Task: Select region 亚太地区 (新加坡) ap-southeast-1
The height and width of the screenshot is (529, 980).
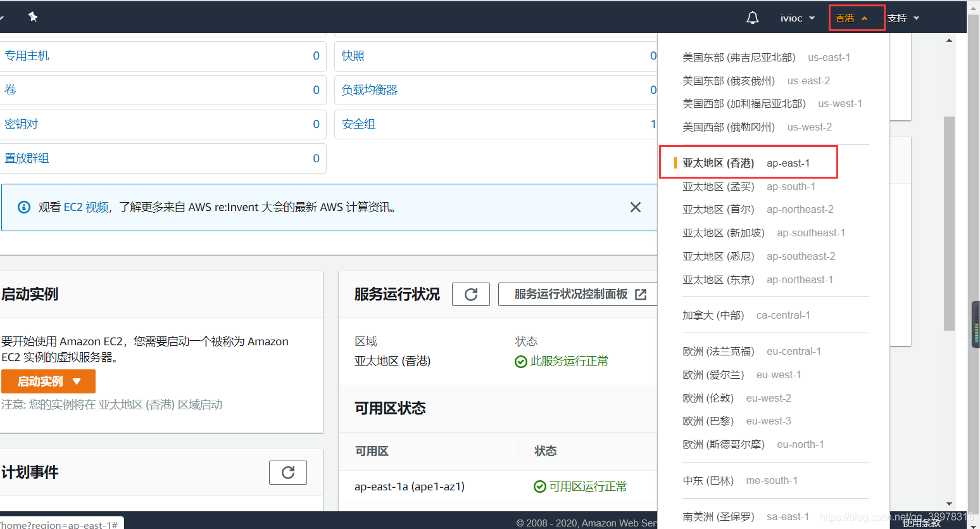Action: [x=763, y=233]
